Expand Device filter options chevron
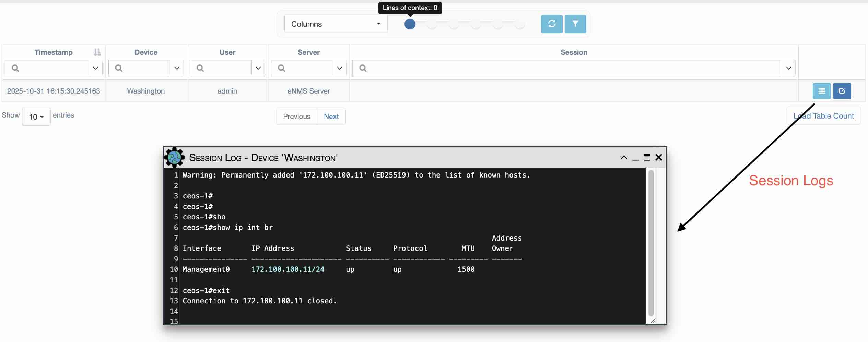This screenshot has width=868, height=342. 177,68
